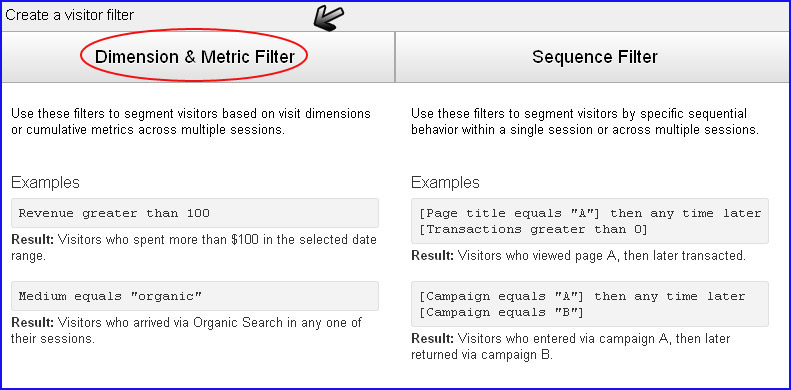Image resolution: width=791 pixels, height=390 pixels.
Task: Click the sequential behavior description paragraph
Action: (585, 121)
